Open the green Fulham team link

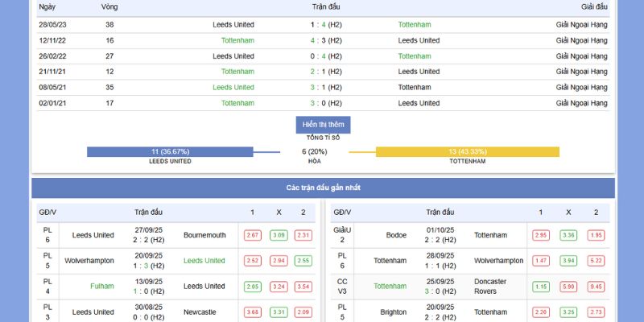click(x=102, y=286)
